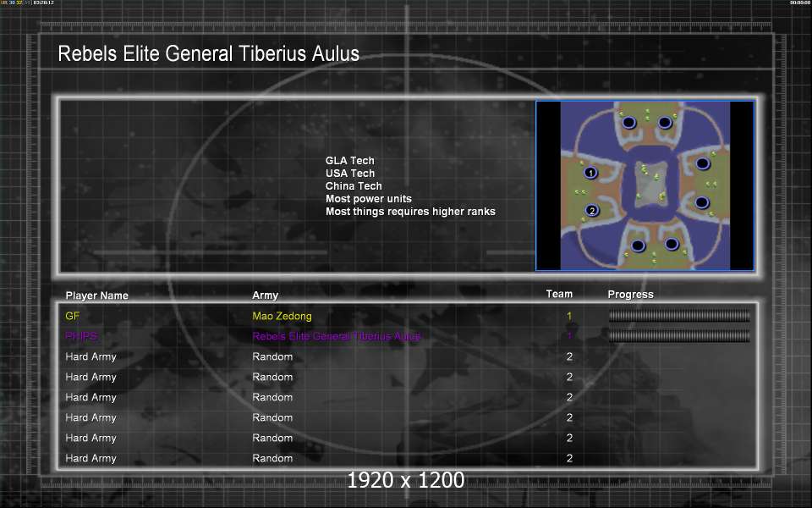Click PHIPS's purple team number 1
This screenshot has height=508, width=812.
tap(569, 336)
